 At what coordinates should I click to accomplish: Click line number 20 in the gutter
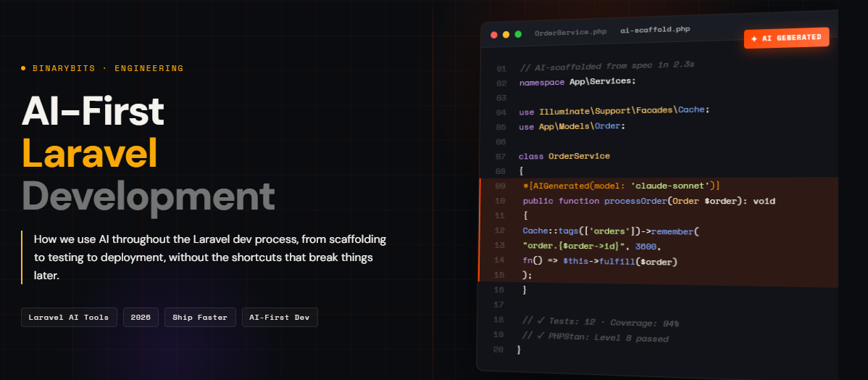[498, 350]
